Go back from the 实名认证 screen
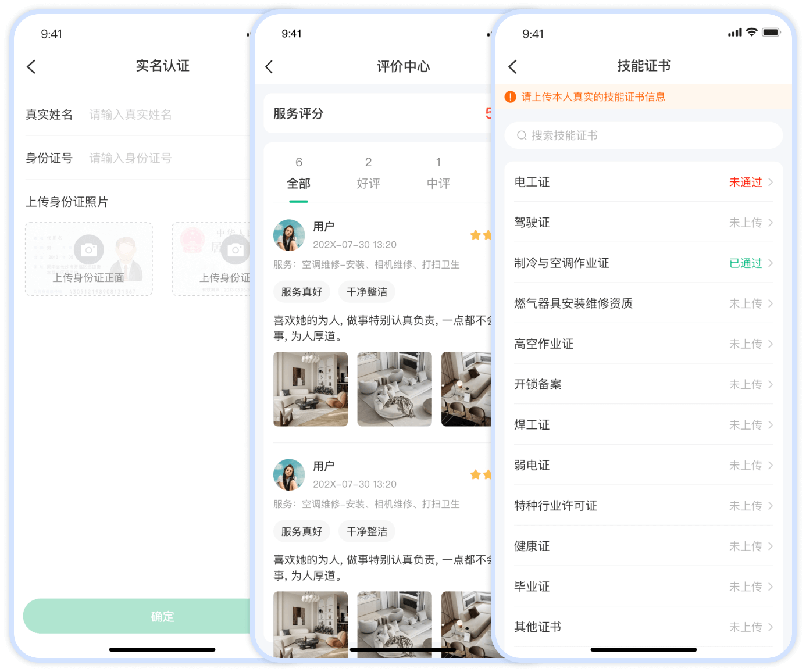 [31, 67]
